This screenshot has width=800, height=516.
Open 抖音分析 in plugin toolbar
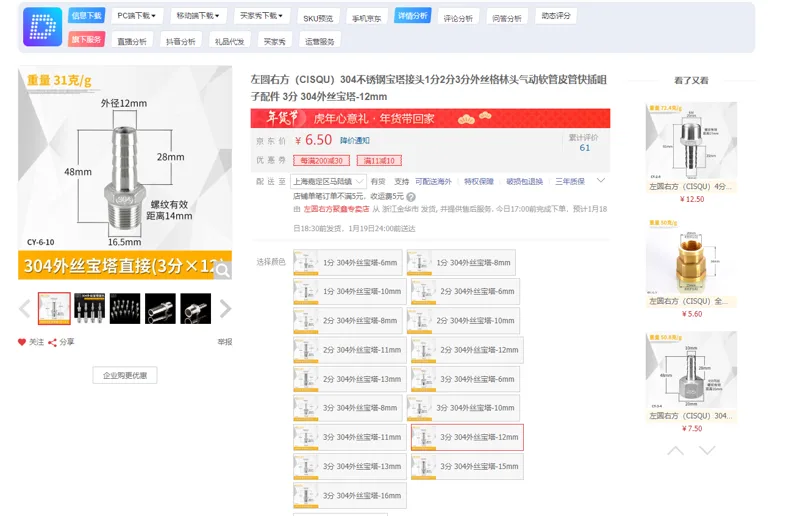181,41
